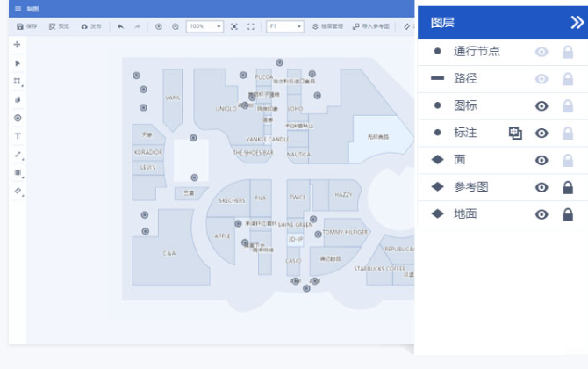588x369 pixels.
Task: Toggle the lock on 地面 layer
Action: point(568,214)
